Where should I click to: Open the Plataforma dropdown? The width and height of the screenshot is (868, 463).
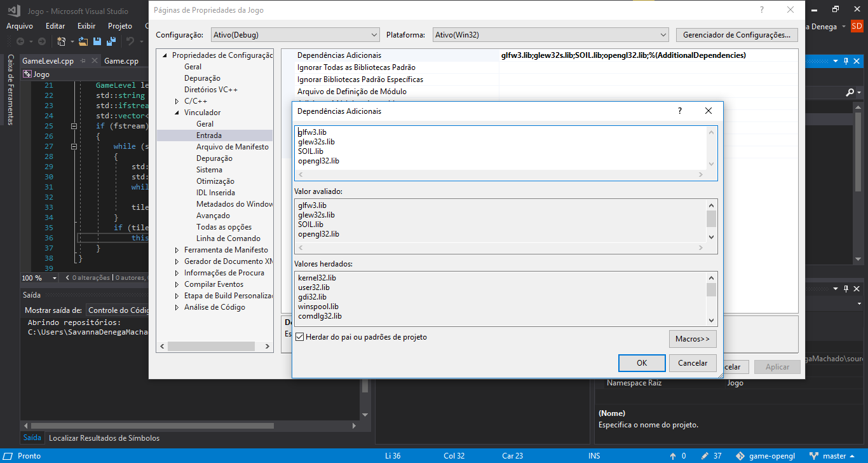(550, 35)
